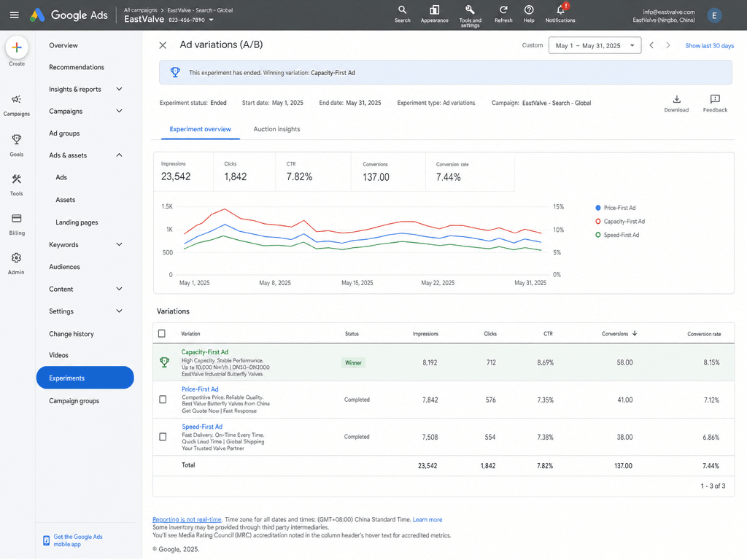Screen dimensions: 747x560
Task: Open Price-First Ad variation link
Action: 200,389
